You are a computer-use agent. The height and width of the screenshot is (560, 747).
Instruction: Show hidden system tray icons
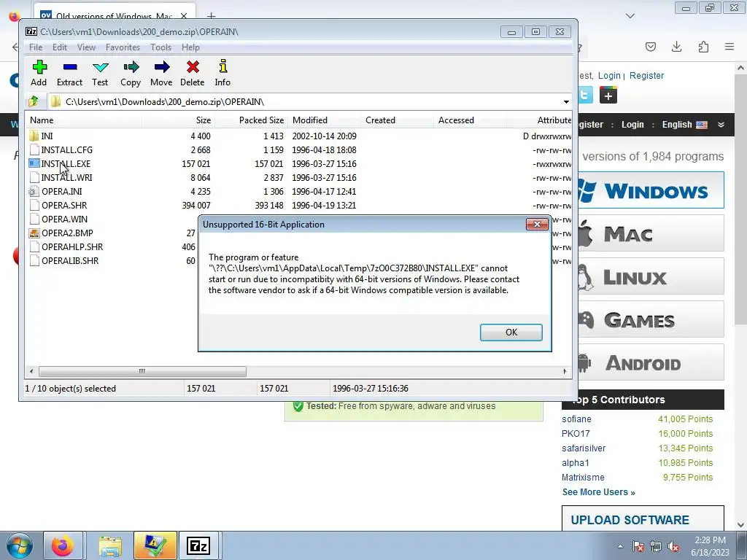pyautogui.click(x=620, y=546)
